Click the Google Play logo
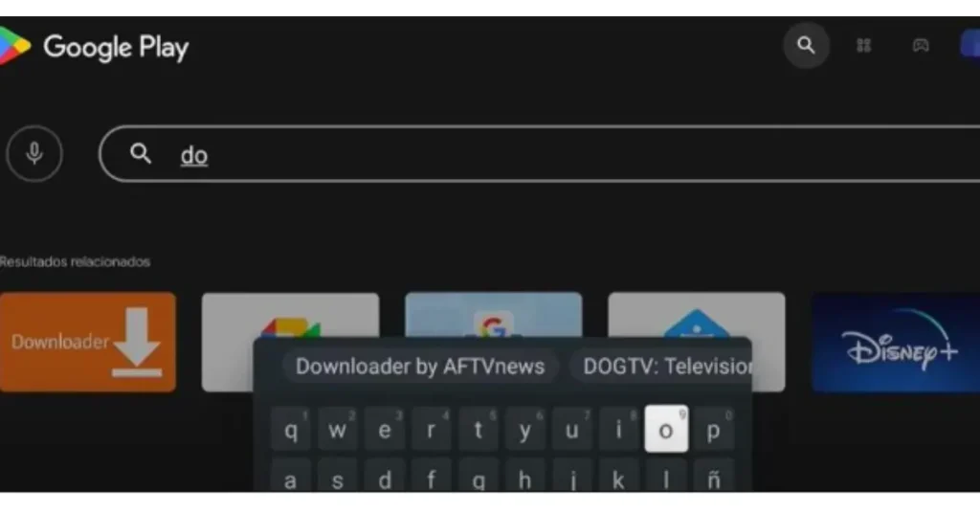 [94, 47]
